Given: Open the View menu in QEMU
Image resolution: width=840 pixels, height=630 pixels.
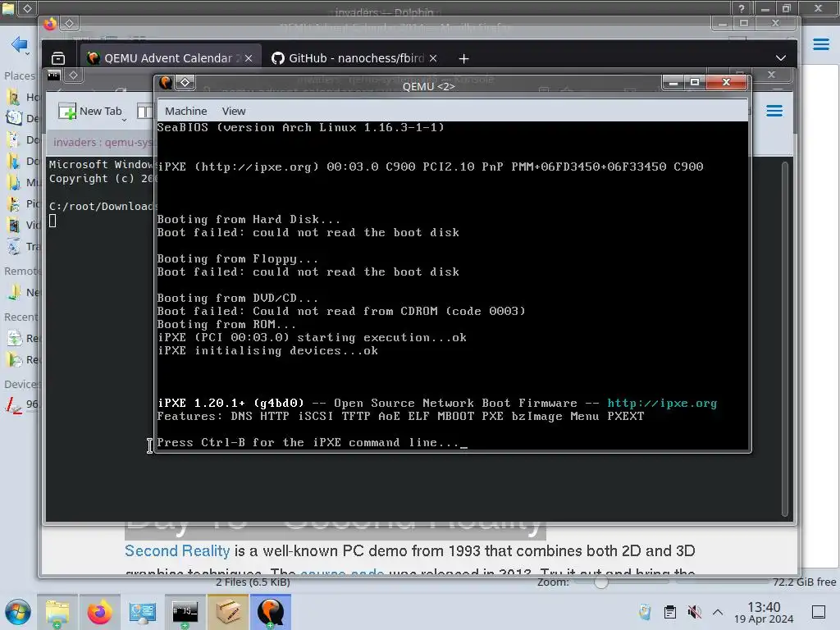Looking at the screenshot, I should [x=234, y=111].
